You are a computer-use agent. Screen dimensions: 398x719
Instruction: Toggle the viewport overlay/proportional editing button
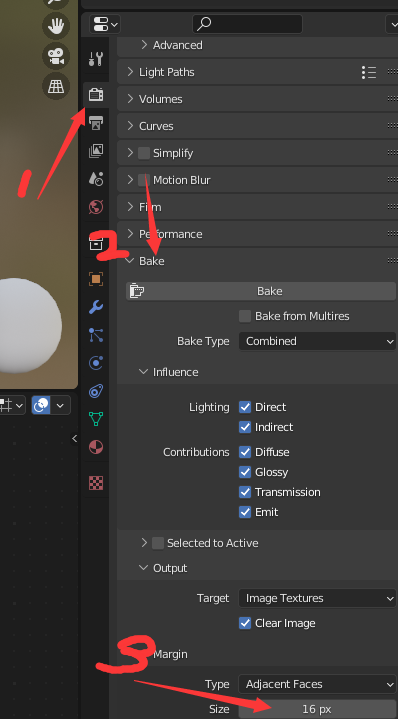coord(41,405)
